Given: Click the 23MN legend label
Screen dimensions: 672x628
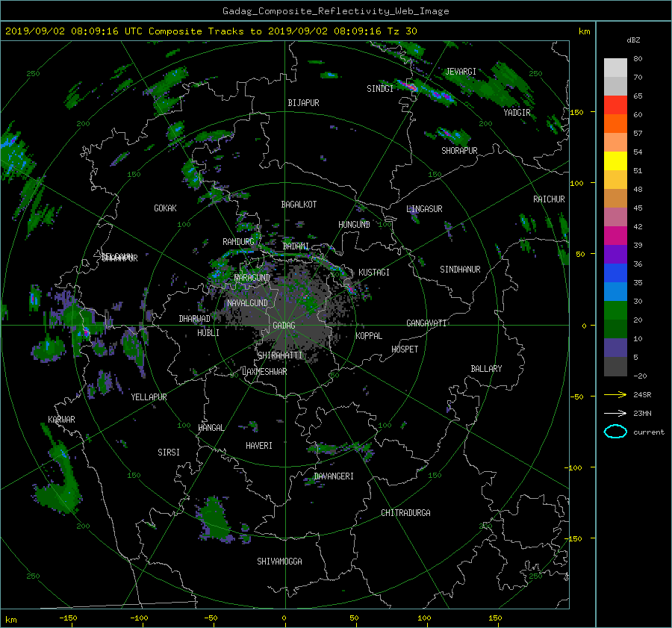Looking at the screenshot, I should point(642,413).
